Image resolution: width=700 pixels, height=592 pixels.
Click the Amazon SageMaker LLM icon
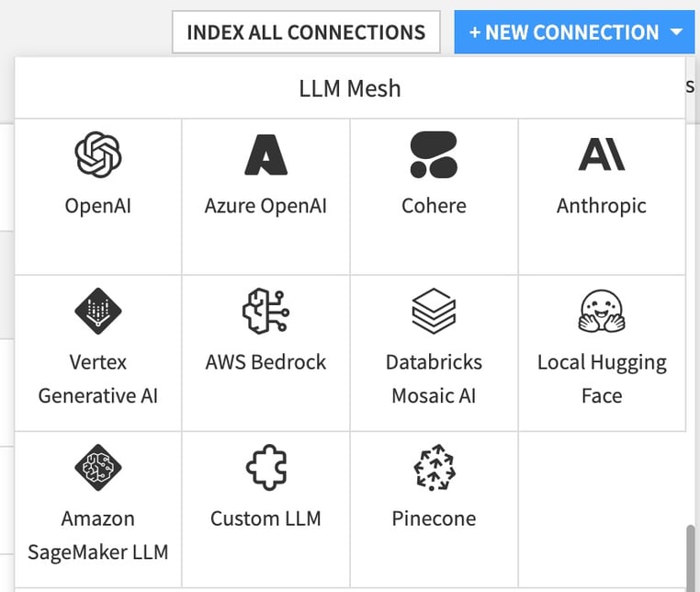pyautogui.click(x=97, y=468)
